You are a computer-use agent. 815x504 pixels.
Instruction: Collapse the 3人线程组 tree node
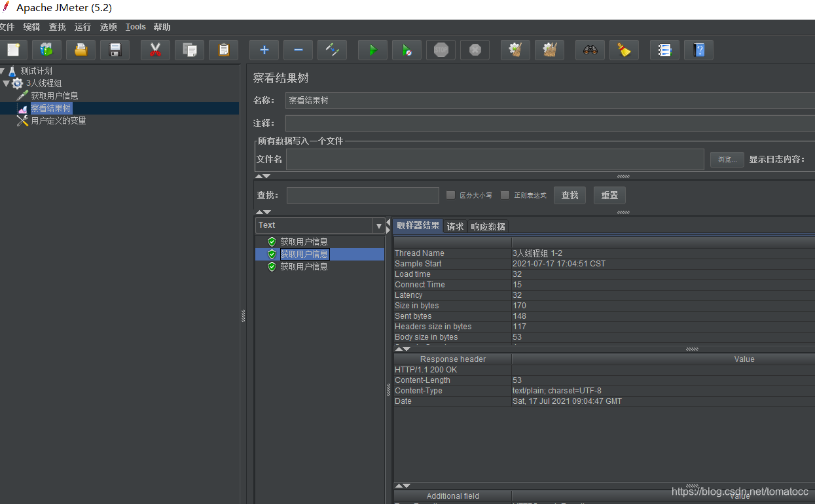(6, 83)
